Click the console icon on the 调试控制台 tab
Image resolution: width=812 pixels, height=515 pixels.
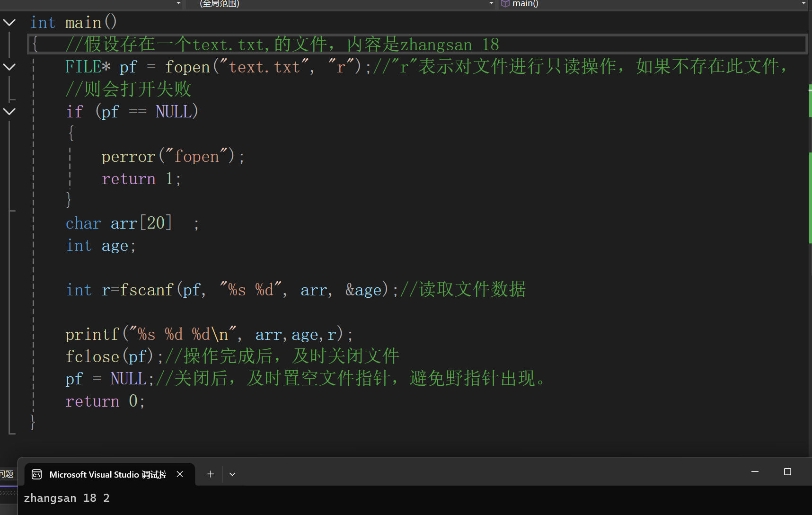(x=37, y=474)
